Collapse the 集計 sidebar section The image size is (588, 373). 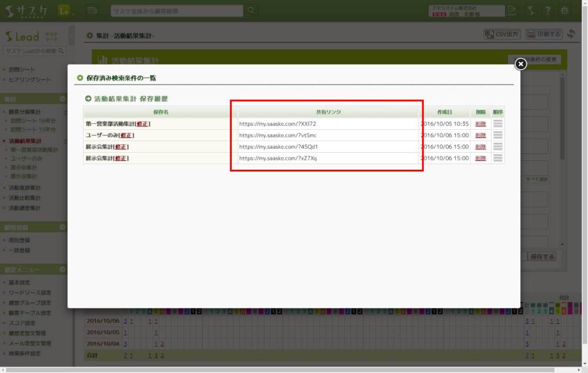tap(62, 99)
